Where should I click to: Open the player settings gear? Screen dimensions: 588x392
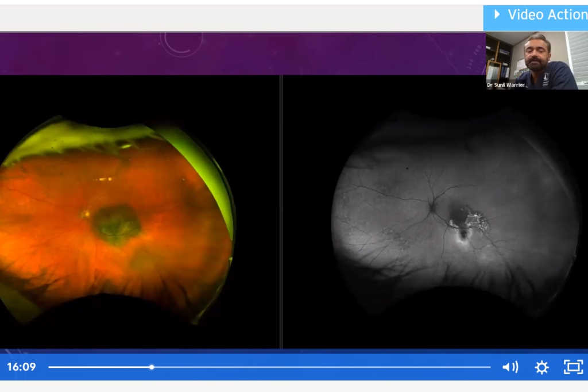(541, 367)
